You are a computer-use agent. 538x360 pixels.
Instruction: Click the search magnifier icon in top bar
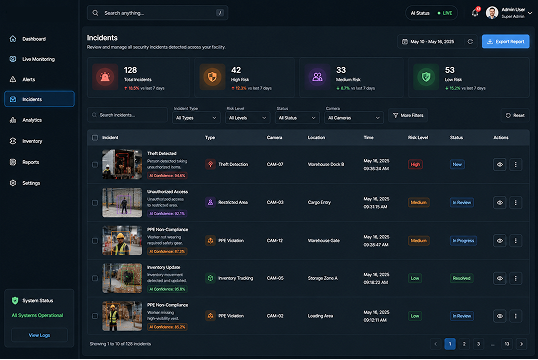tap(95, 13)
